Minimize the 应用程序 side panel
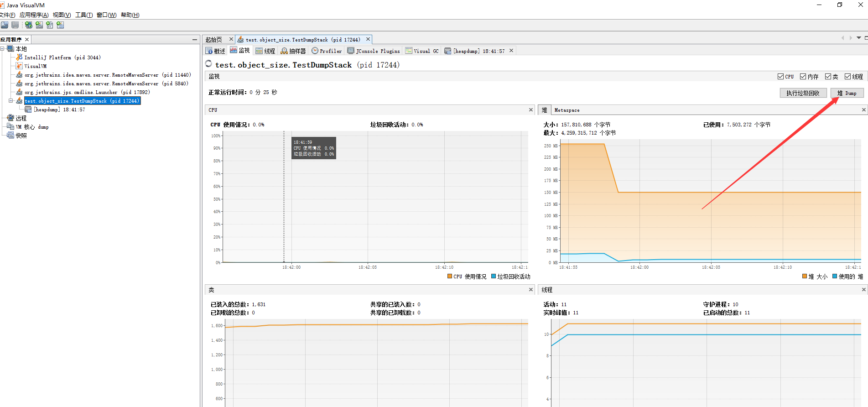 click(195, 40)
